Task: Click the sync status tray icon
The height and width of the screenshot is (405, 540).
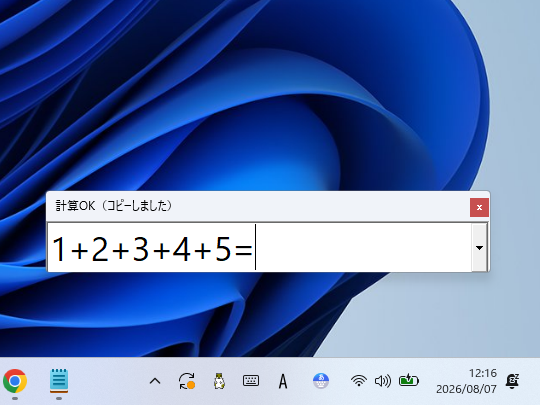Action: coord(187,381)
